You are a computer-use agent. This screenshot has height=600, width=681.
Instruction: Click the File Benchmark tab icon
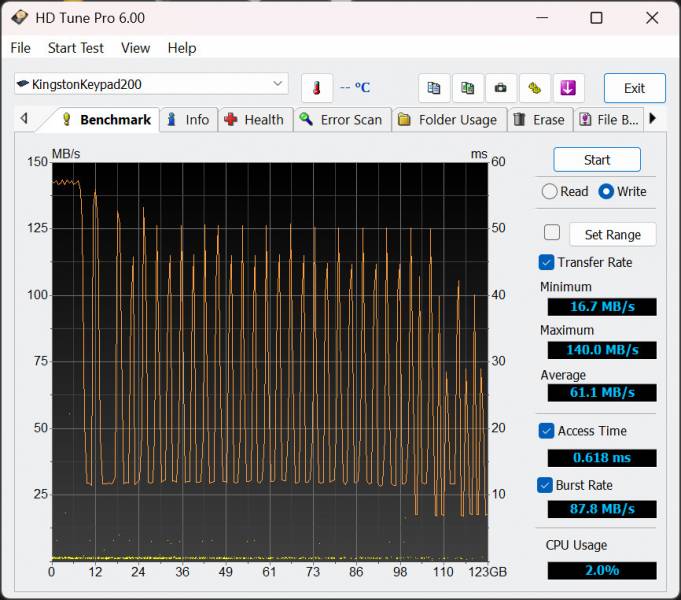(585, 119)
